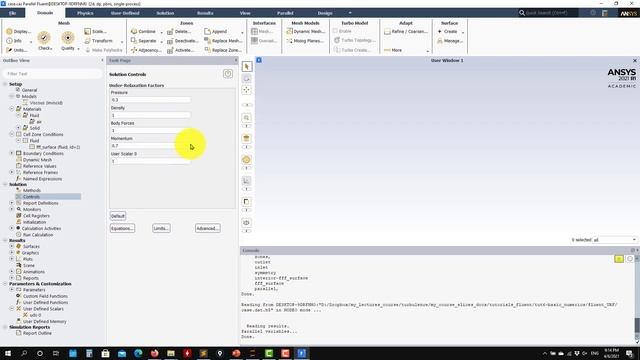This screenshot has width=640, height=360.
Task: Click the Surface Manage icon
Action: click(x=440, y=41)
